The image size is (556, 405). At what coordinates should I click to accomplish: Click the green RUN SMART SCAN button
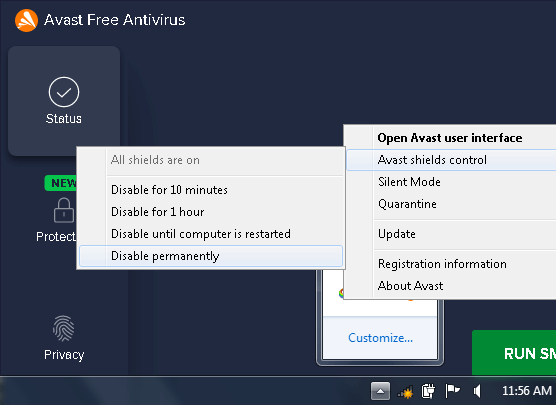[x=514, y=353]
